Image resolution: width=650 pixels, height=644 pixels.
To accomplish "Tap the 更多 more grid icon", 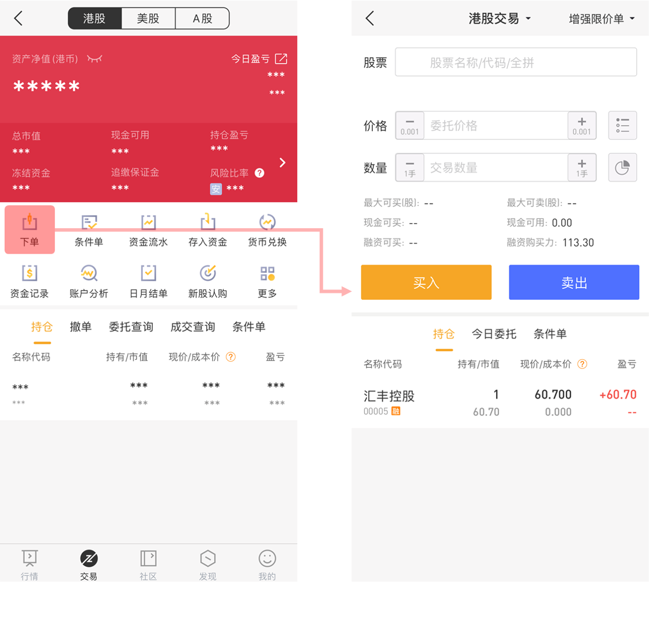I will click(x=267, y=281).
